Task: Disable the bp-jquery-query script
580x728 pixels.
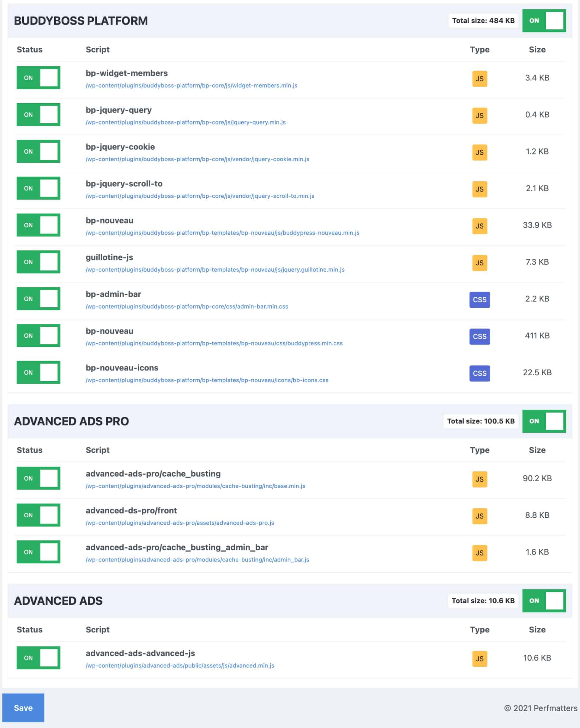Action: tap(38, 115)
